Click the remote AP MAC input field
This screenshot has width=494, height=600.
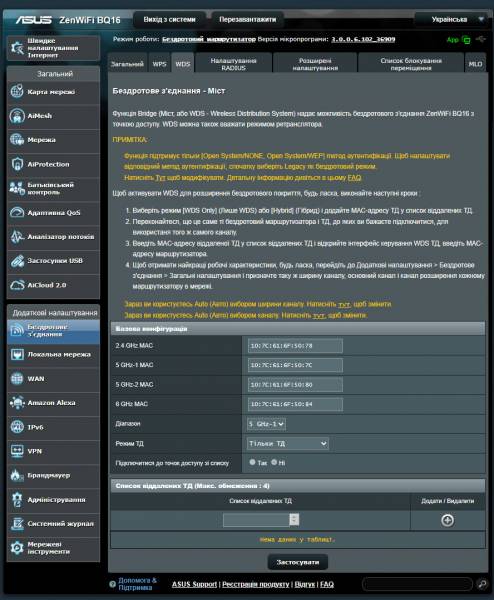tap(256, 520)
